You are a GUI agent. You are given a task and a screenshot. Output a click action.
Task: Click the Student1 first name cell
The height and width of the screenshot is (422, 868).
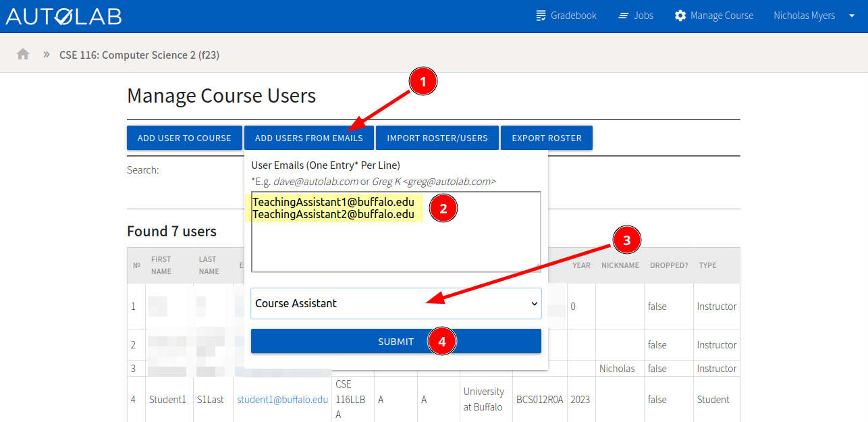point(167,399)
